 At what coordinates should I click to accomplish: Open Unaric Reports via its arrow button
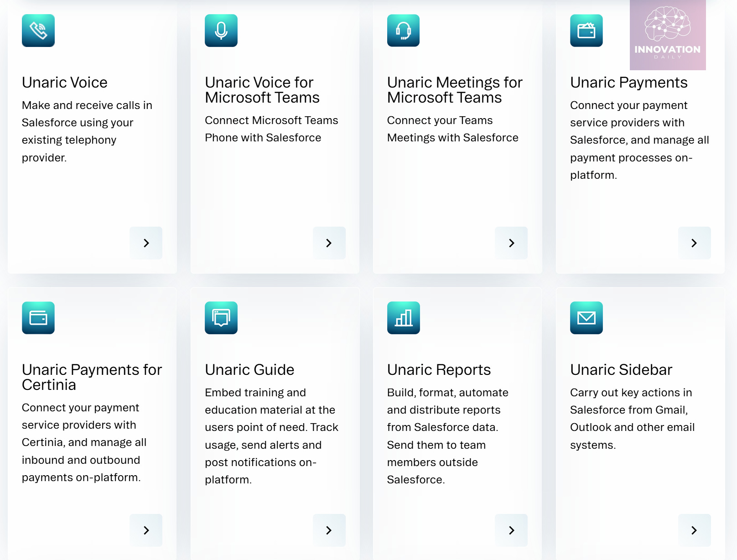511,530
